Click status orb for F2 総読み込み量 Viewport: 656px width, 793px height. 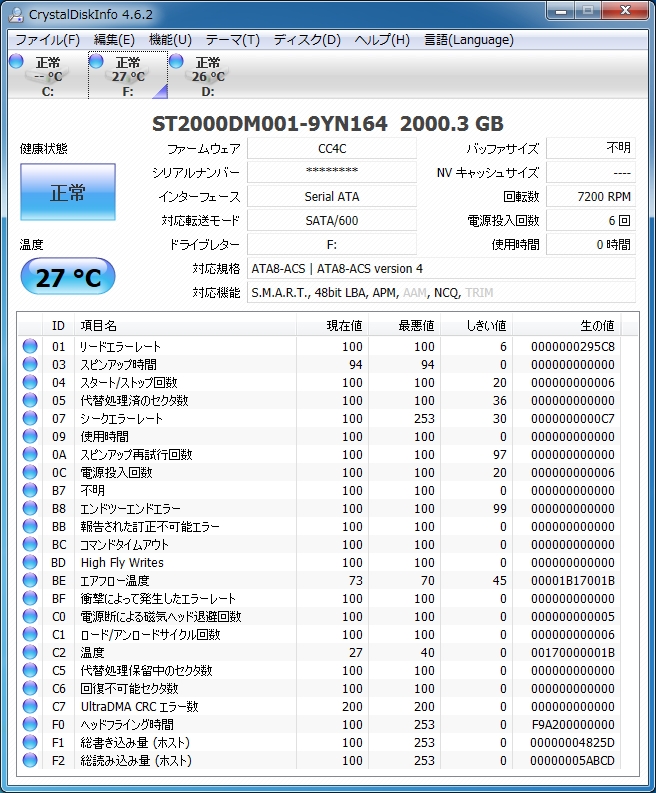(x=30, y=760)
